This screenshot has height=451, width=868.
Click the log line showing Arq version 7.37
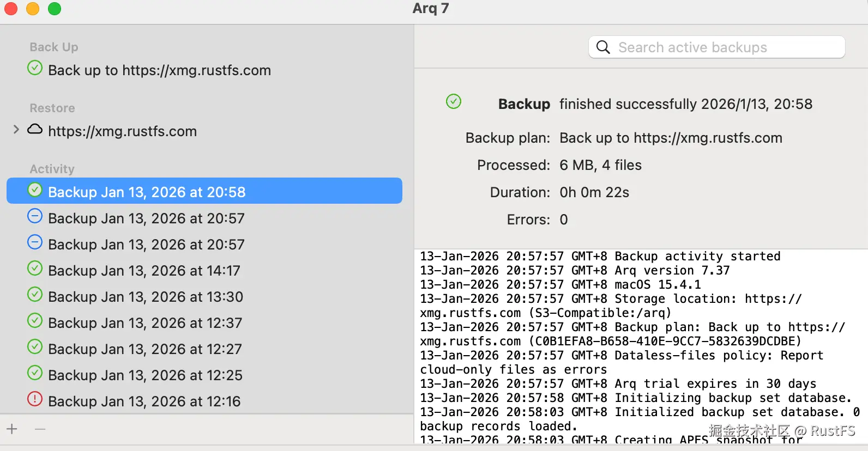[575, 271]
